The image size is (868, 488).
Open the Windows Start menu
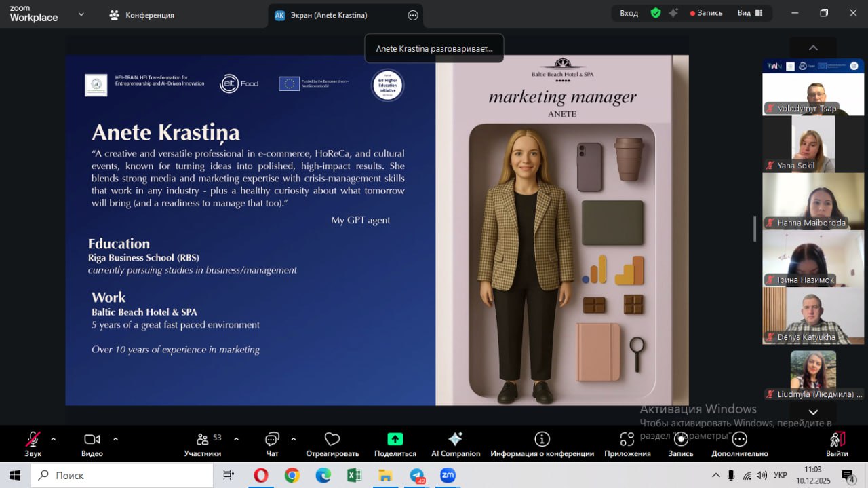tap(15, 475)
